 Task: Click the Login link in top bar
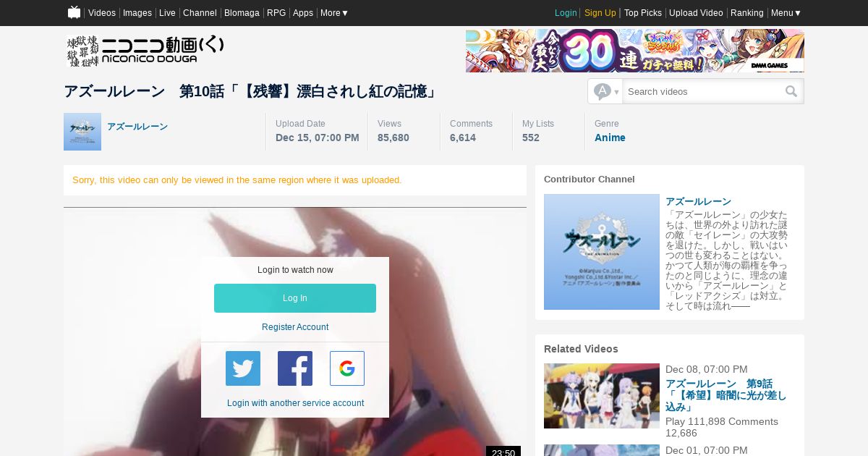(566, 13)
